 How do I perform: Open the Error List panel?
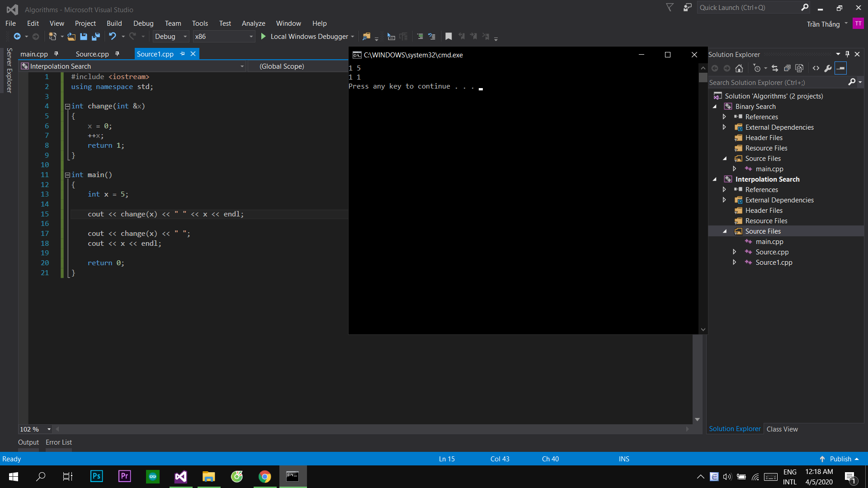(x=59, y=442)
